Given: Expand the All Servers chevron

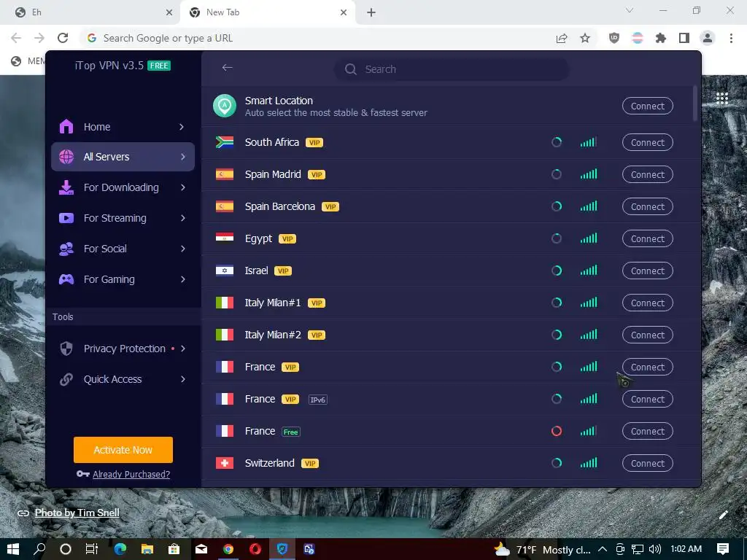Looking at the screenshot, I should click(x=182, y=157).
